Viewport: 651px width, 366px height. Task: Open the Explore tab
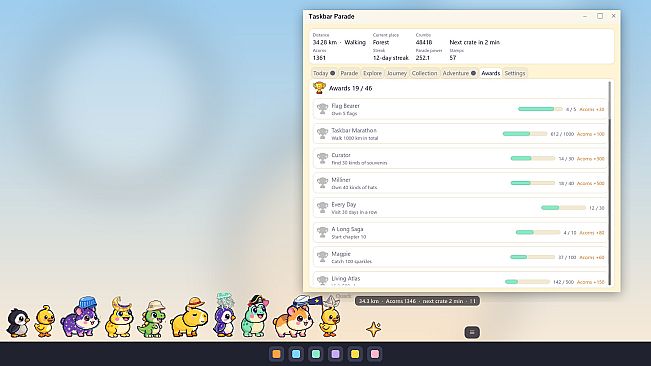tap(372, 73)
